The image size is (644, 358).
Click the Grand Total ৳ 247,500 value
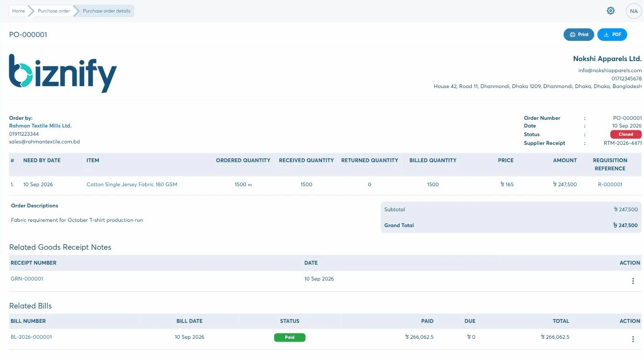[x=625, y=225]
